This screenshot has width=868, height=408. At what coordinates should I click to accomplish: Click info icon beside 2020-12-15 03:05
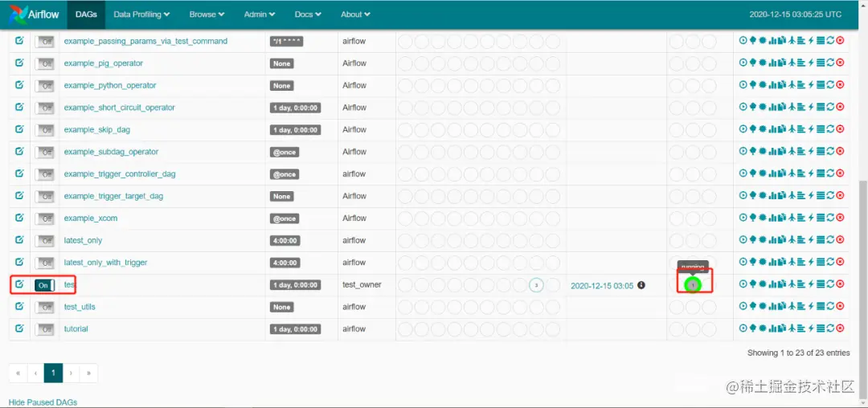641,284
